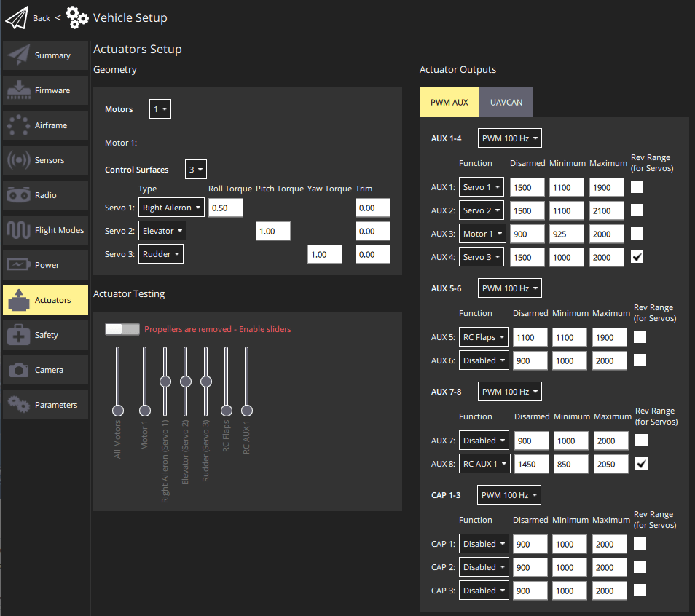The image size is (695, 616).
Task: Switch to the UAVCAN tab
Action: tap(506, 102)
